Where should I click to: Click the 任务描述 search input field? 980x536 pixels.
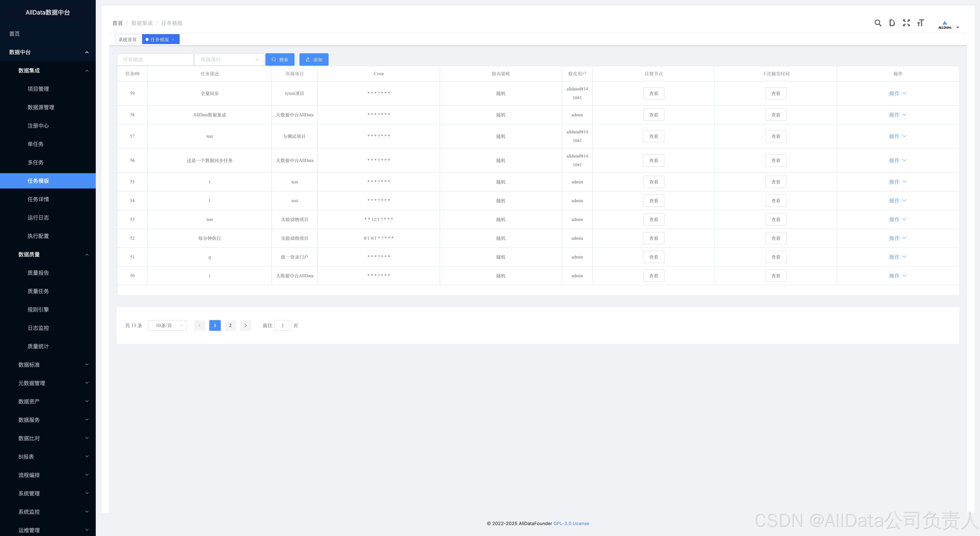click(x=155, y=59)
